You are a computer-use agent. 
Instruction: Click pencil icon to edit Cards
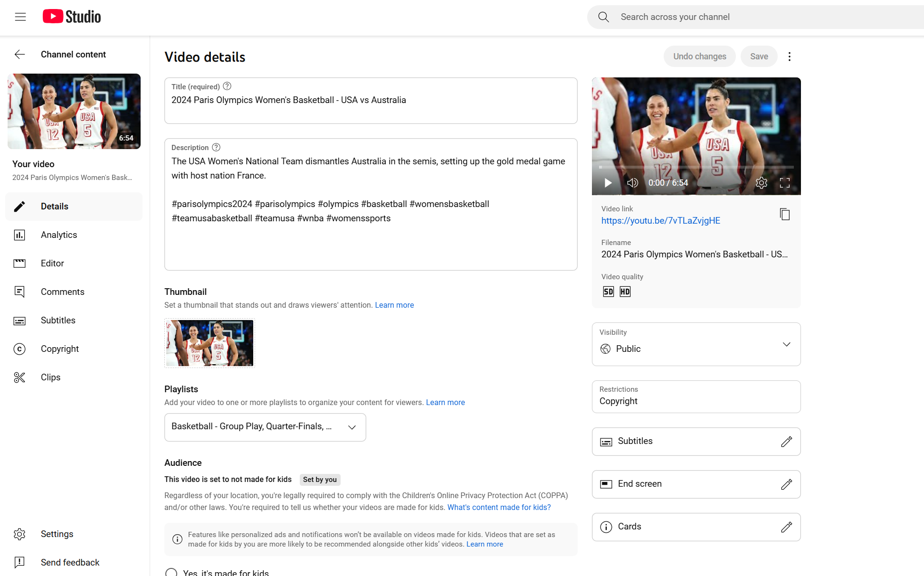786,527
